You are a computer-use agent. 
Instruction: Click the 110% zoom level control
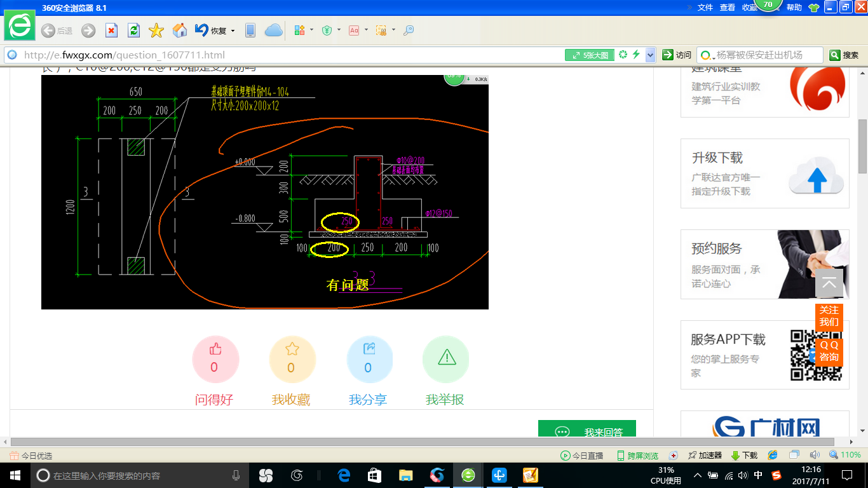pos(846,455)
